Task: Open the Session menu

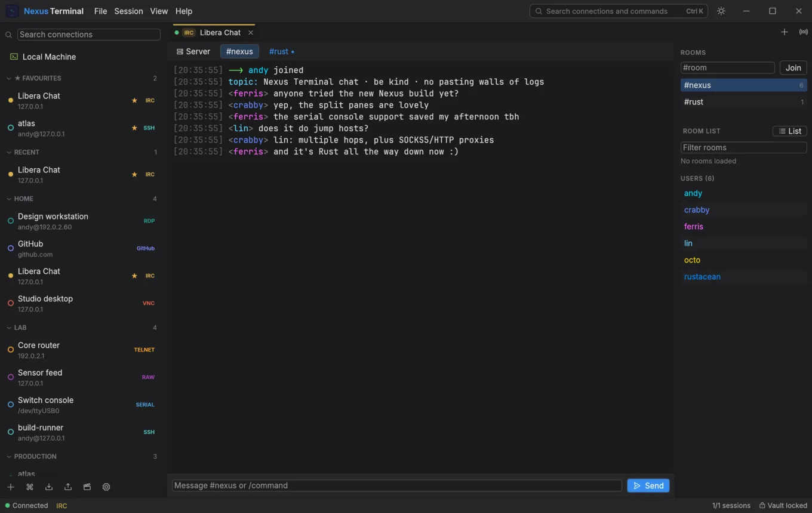Action: coord(128,11)
